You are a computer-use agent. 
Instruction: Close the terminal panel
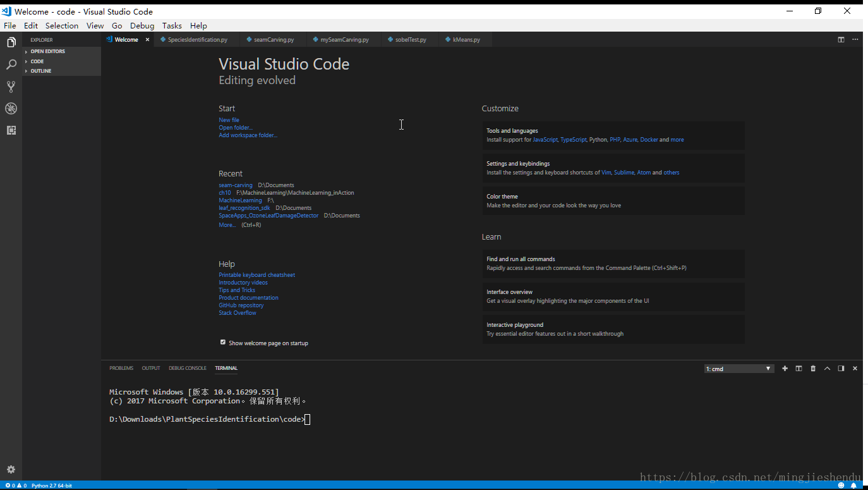pyautogui.click(x=855, y=369)
